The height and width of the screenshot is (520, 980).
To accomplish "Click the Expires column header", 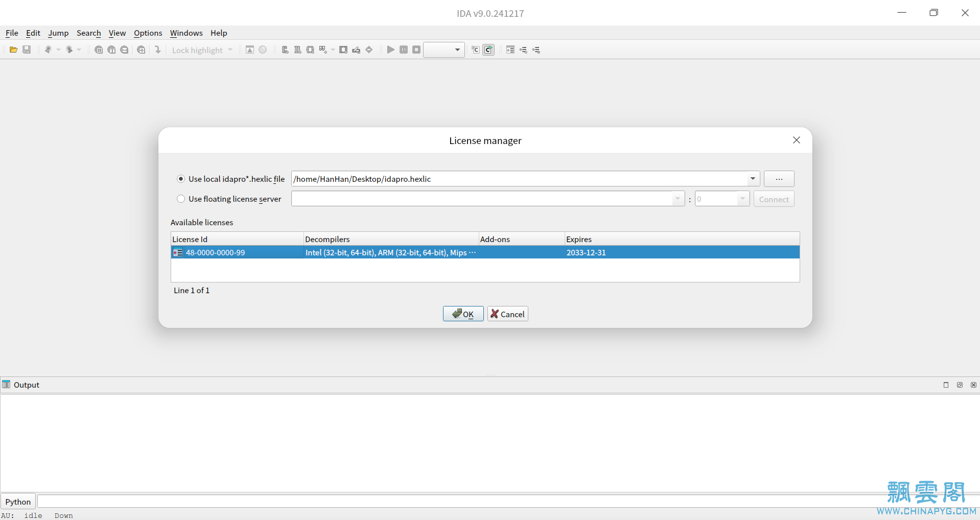I will (x=682, y=239).
